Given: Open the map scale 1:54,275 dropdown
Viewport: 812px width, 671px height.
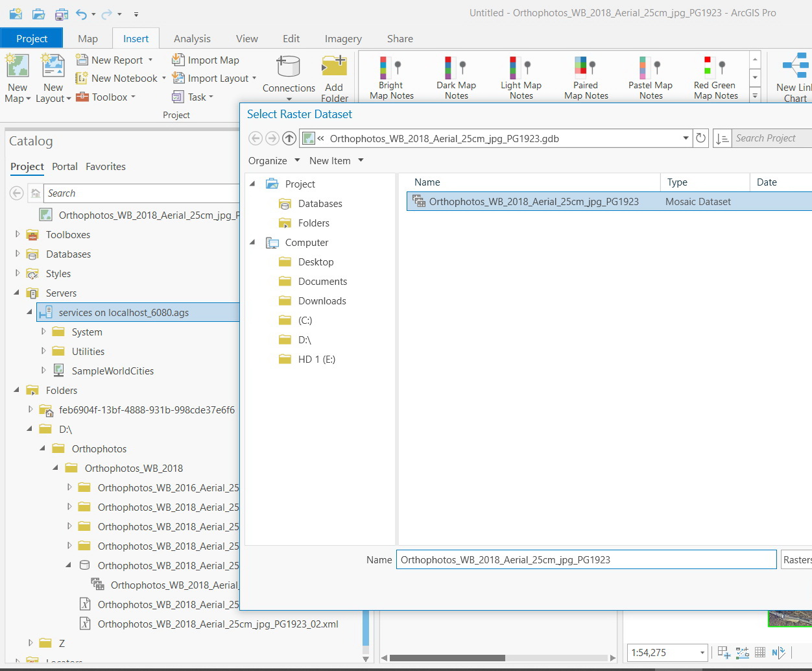Looking at the screenshot, I should tap(702, 653).
